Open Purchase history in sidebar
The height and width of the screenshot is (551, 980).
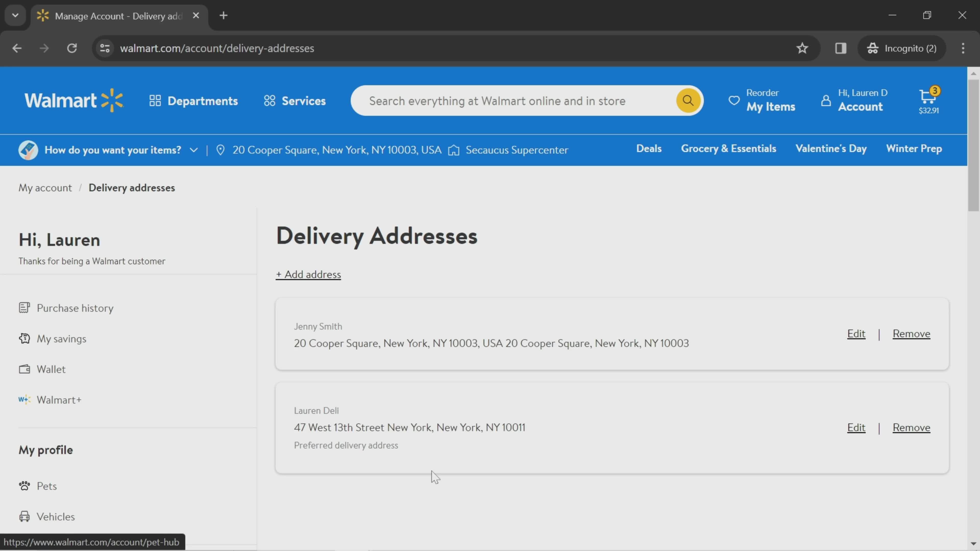click(x=66, y=308)
